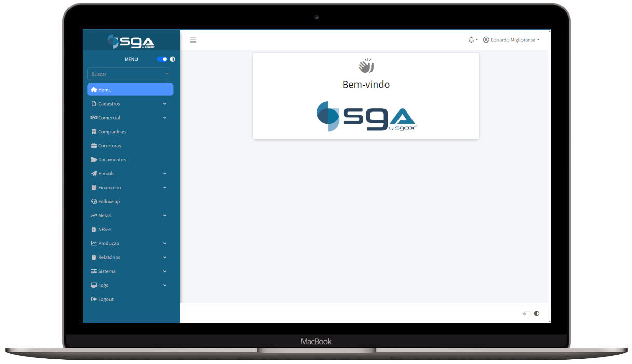The width and height of the screenshot is (632, 364).
Task: Click the Follow-up headset icon
Action: coord(94,202)
